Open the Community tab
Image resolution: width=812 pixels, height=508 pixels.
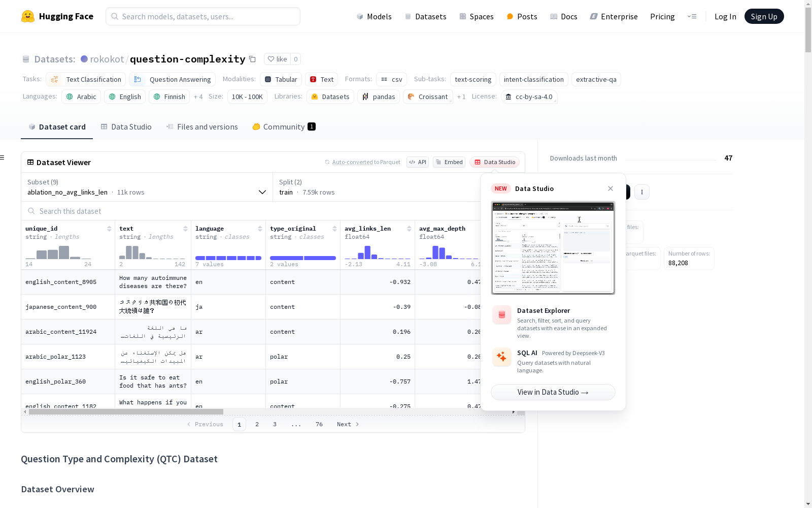tap(284, 126)
